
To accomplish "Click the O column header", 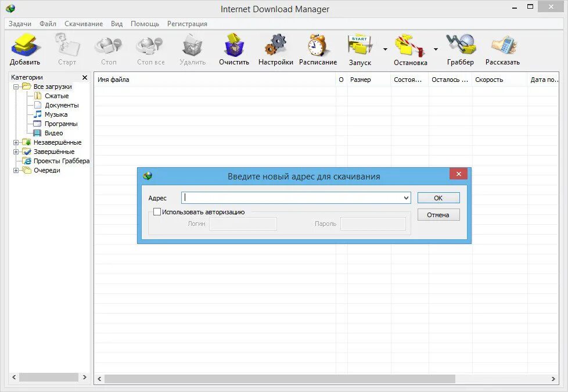I will click(x=341, y=80).
